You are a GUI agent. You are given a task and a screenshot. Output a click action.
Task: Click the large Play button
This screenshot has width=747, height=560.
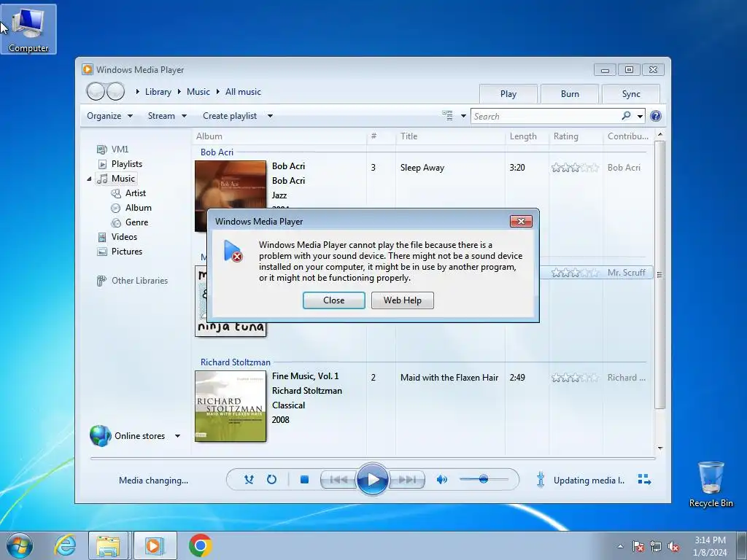(x=372, y=479)
